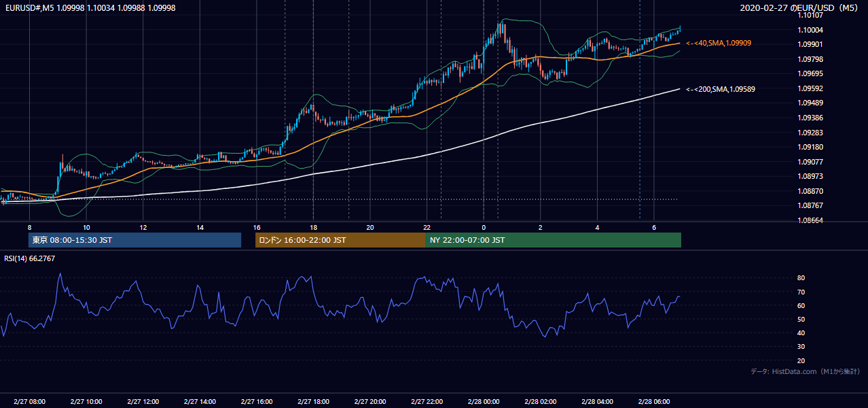
Task: Click the 2/27 18:00 time label
Action: click(x=313, y=401)
